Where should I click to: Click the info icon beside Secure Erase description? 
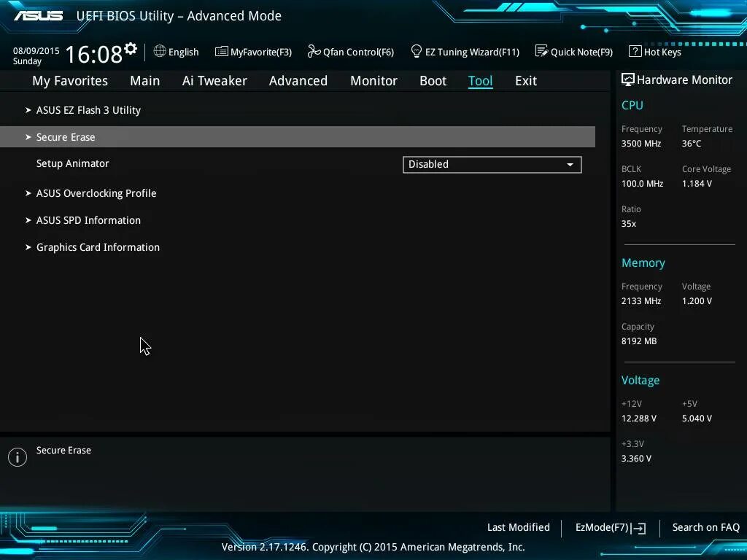pyautogui.click(x=18, y=457)
